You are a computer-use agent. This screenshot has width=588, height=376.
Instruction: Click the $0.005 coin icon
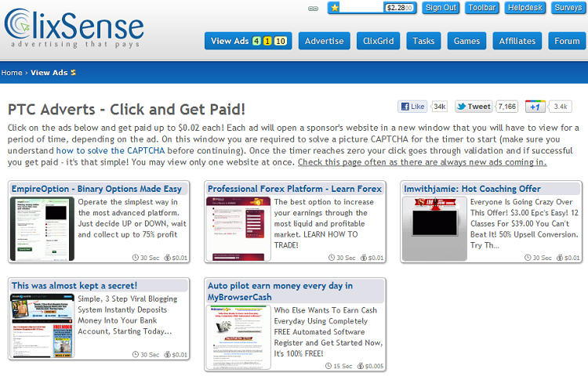[361, 366]
